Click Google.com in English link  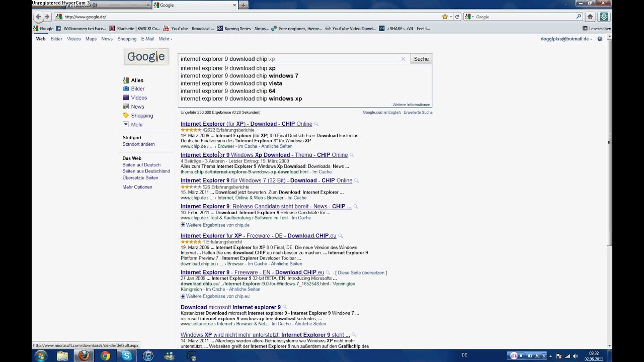click(x=382, y=113)
